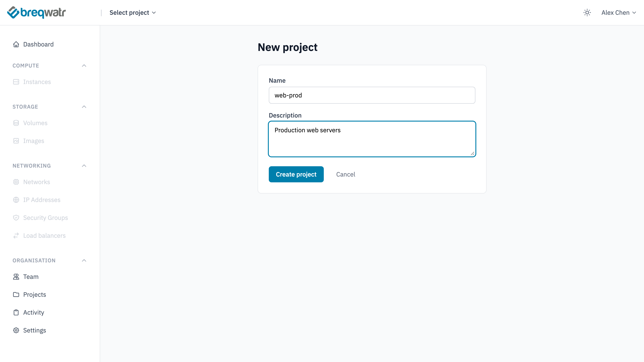Image resolution: width=644 pixels, height=362 pixels.
Task: Click the Name input field
Action: point(372,95)
